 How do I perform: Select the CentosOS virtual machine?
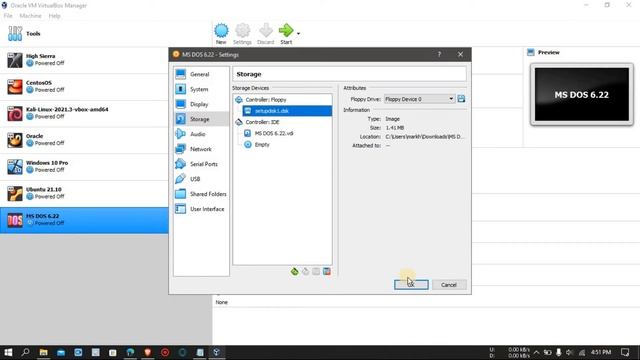pos(84,87)
